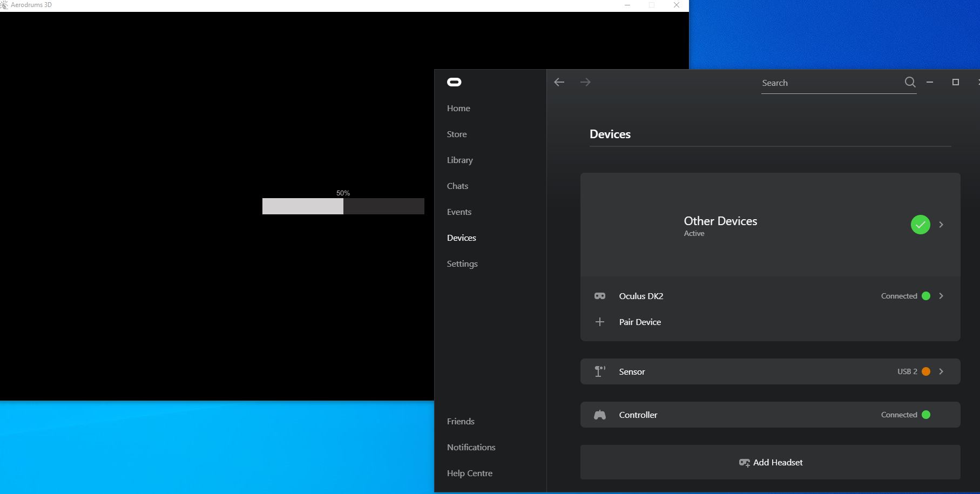Viewport: 980px width, 494px height.
Task: Open the Store section
Action: pos(457,134)
